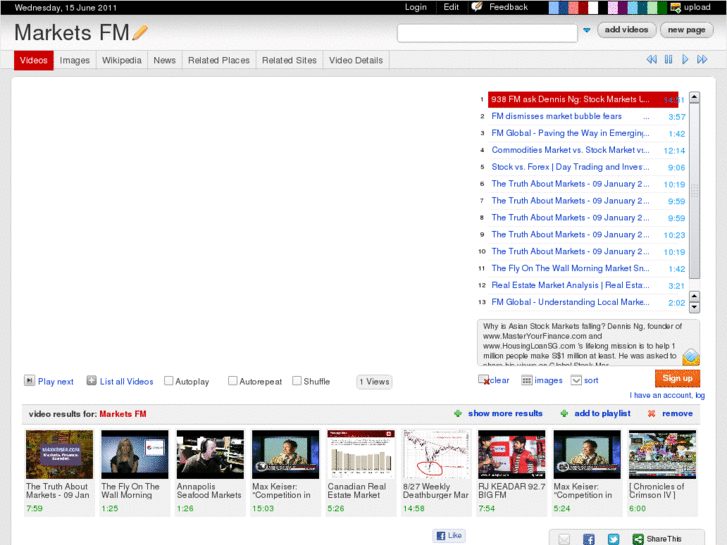Click the 'I have an account' link

point(667,395)
